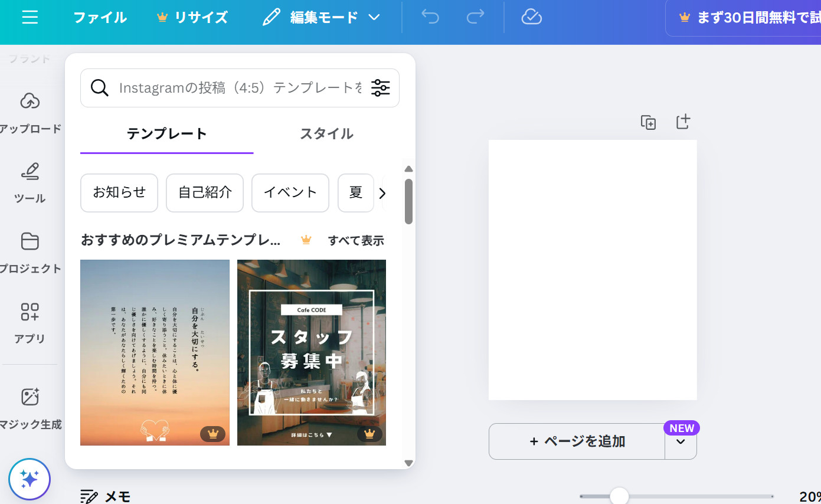The height and width of the screenshot is (504, 821).
Task: Open the マジック生成 sidebar panel
Action: coord(30,408)
